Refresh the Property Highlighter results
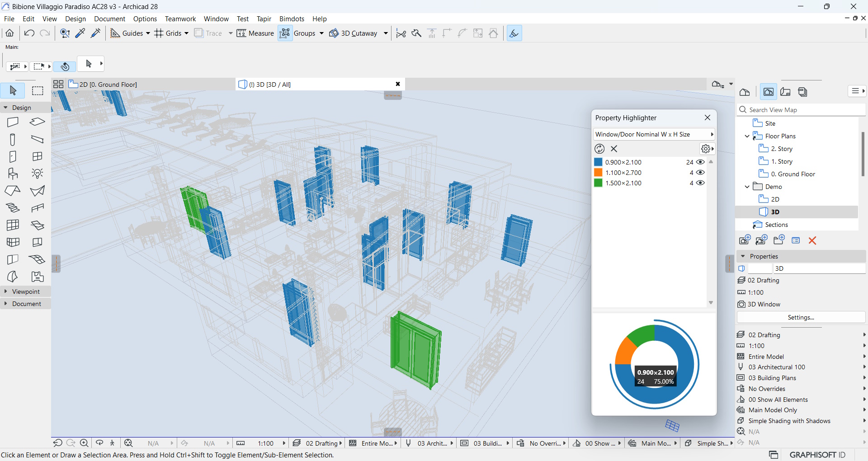 pos(599,149)
